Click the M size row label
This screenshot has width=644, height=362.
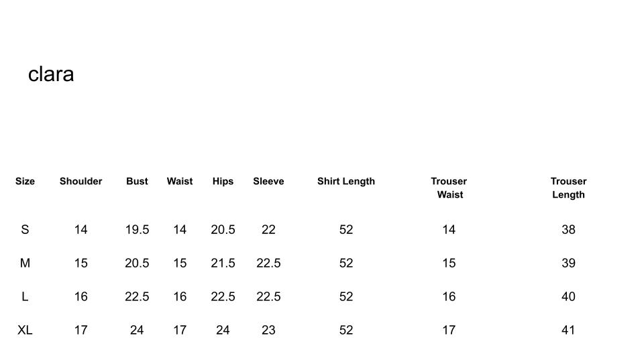click(25, 263)
